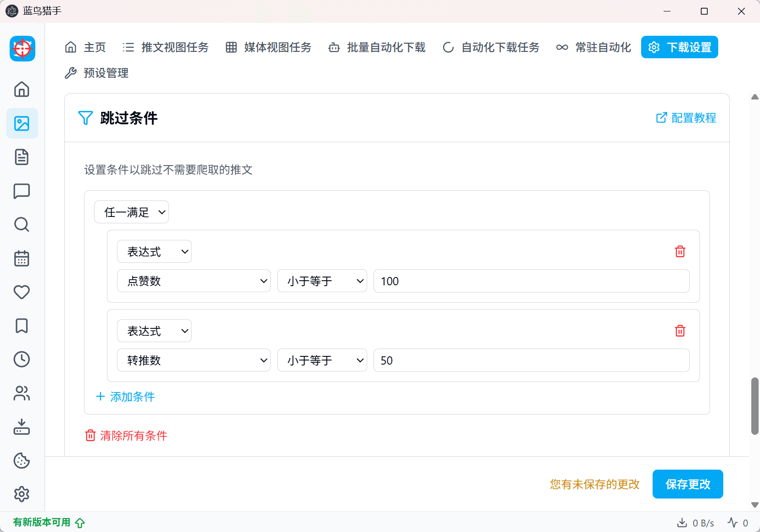This screenshot has height=532, width=760.
Task: Open the gear settings sidebar icon
Action: click(22, 494)
